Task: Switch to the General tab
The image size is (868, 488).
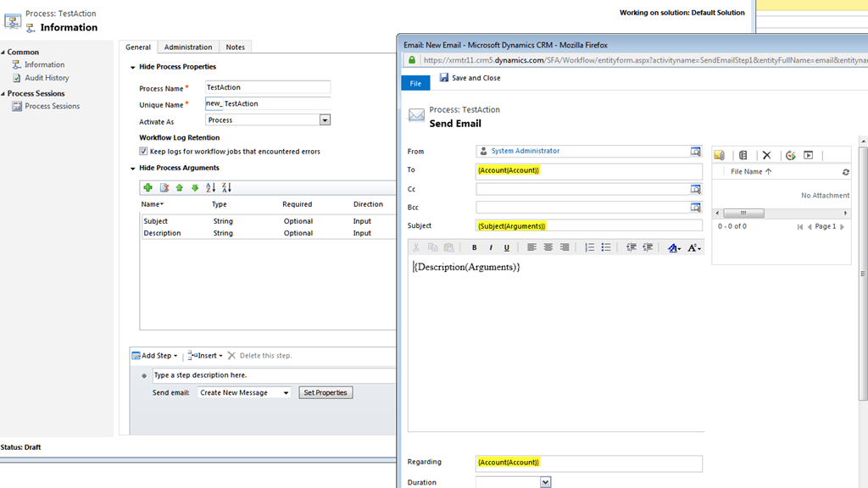Action: (138, 47)
